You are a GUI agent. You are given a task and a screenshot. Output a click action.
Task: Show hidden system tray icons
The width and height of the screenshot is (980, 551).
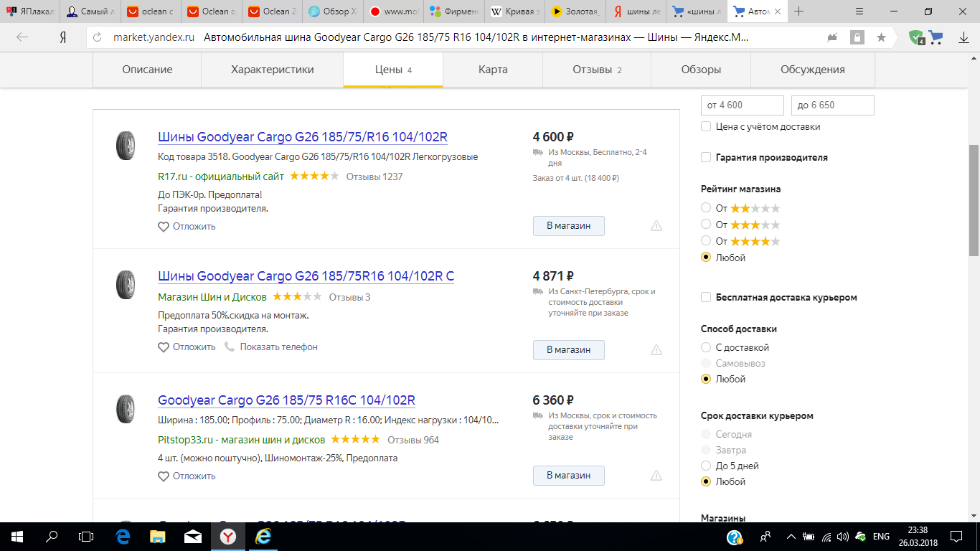point(791,536)
